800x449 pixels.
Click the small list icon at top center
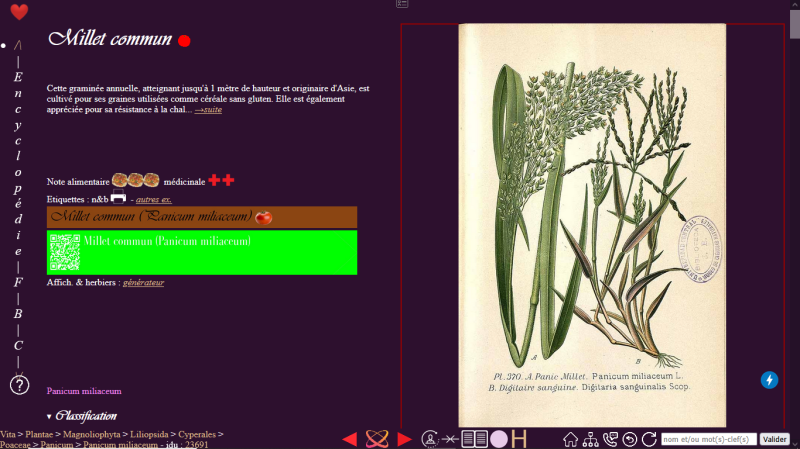(x=402, y=4)
